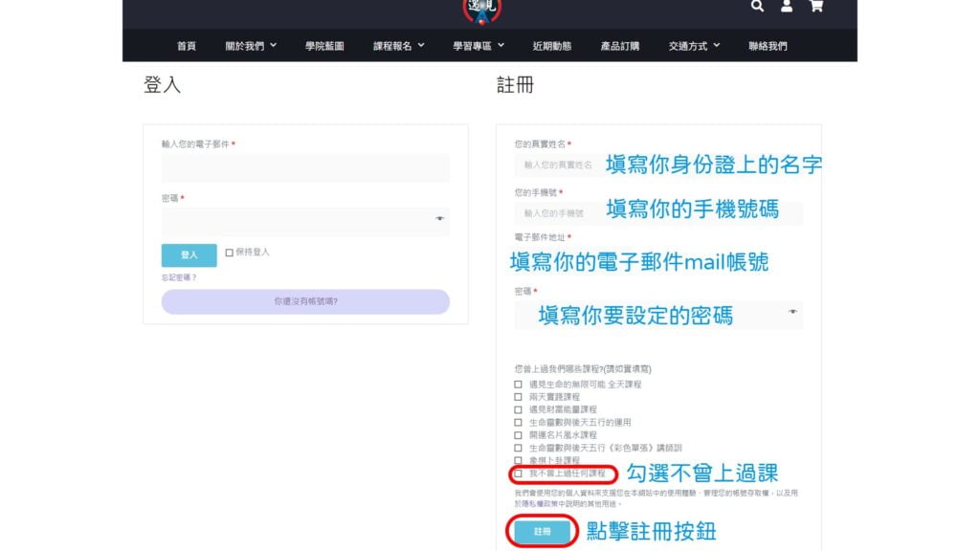Viewport: 980px width, 551px height.
Task: Expand the 交通方式 dropdown menu
Action: click(694, 46)
